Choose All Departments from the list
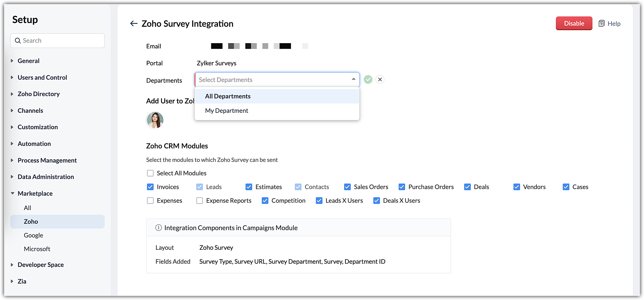 [228, 96]
